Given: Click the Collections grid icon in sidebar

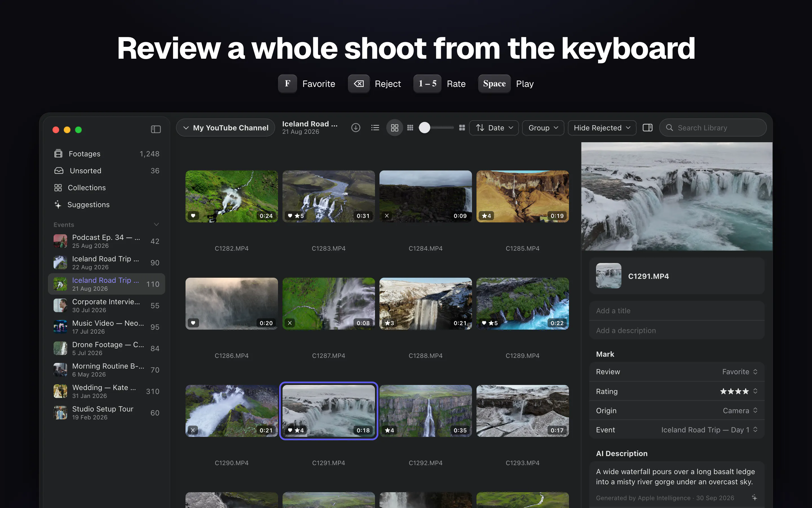Looking at the screenshot, I should [58, 187].
